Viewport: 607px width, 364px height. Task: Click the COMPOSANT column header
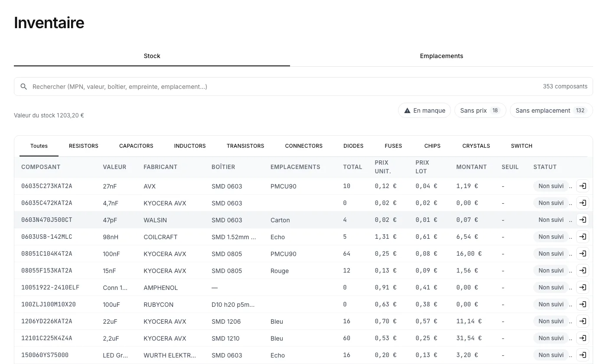[x=41, y=167]
